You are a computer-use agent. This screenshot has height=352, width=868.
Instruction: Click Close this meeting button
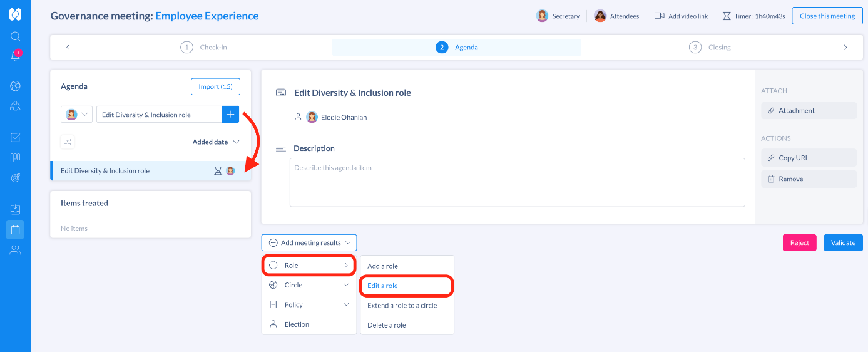pos(827,16)
